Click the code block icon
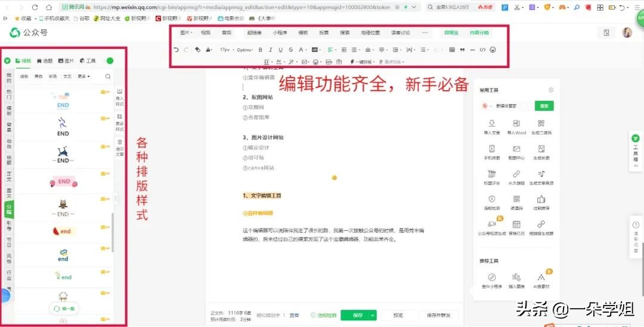 pyautogui.click(x=482, y=50)
